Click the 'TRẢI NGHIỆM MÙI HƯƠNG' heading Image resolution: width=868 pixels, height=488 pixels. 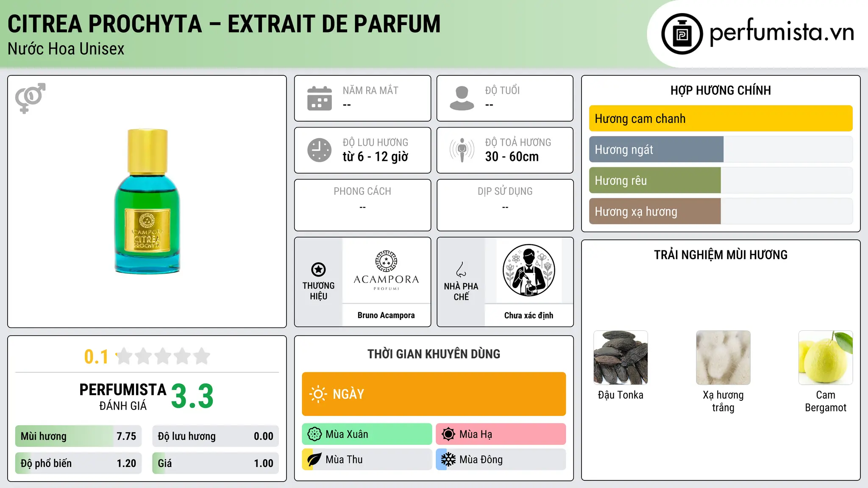721,255
